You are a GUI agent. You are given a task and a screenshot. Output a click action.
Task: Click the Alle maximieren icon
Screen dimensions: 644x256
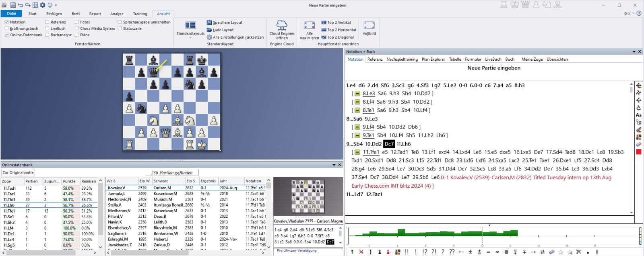(x=309, y=25)
